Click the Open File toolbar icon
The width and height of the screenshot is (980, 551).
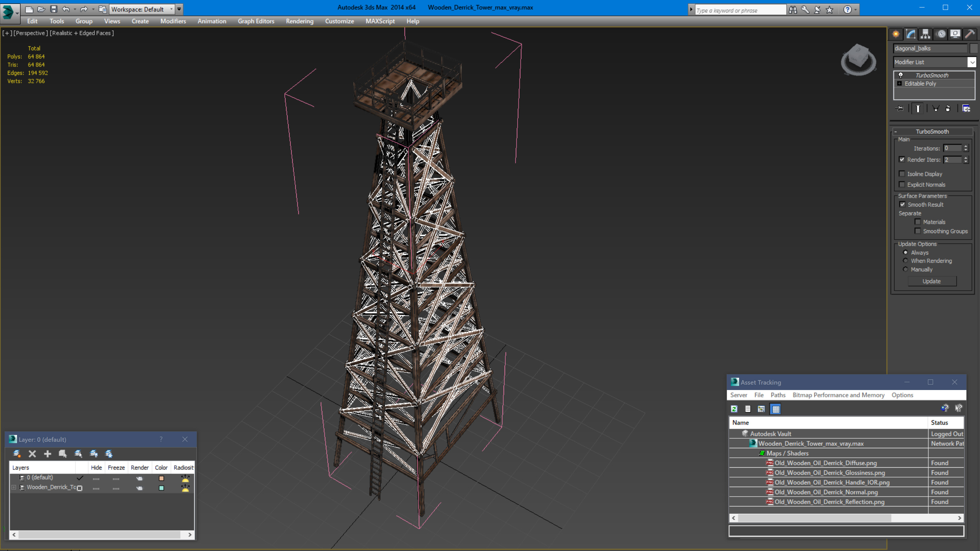tap(42, 9)
